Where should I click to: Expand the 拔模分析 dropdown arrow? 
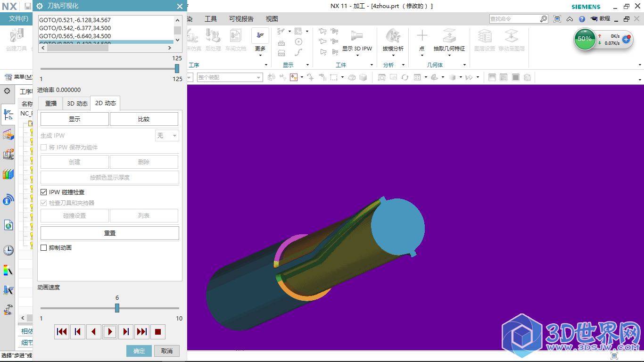[x=393, y=56]
